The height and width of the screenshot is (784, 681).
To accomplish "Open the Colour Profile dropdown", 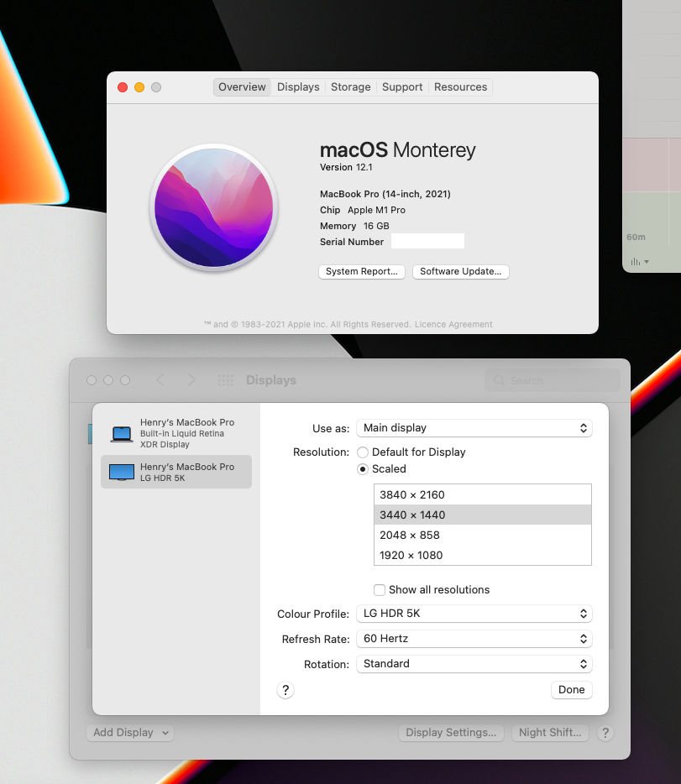I will (474, 614).
